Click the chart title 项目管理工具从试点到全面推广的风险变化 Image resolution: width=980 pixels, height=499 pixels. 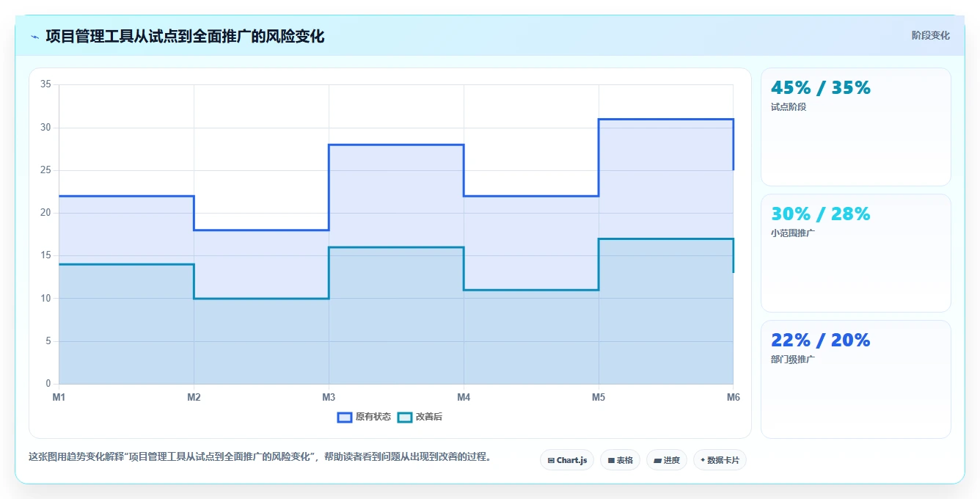[x=185, y=36]
